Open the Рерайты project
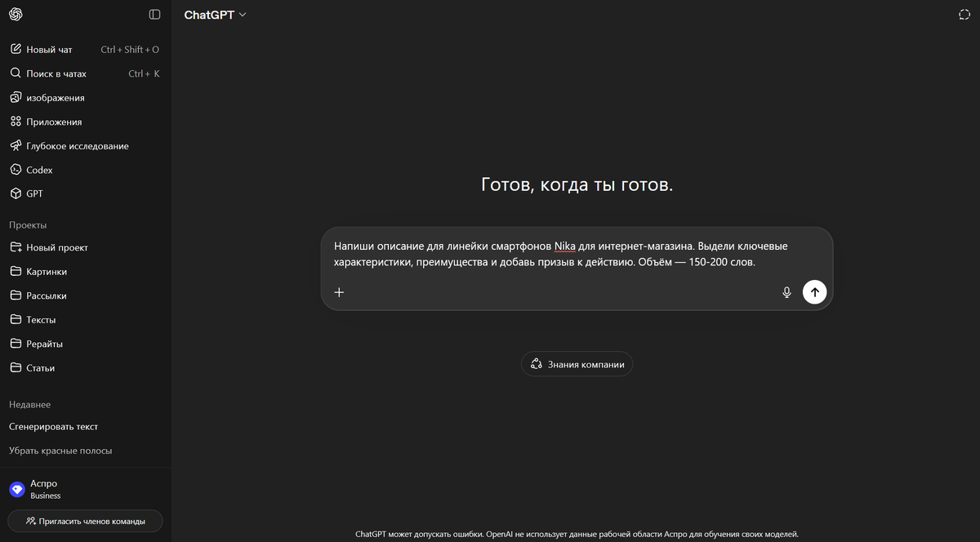Viewport: 980px width, 542px height. pos(85,344)
